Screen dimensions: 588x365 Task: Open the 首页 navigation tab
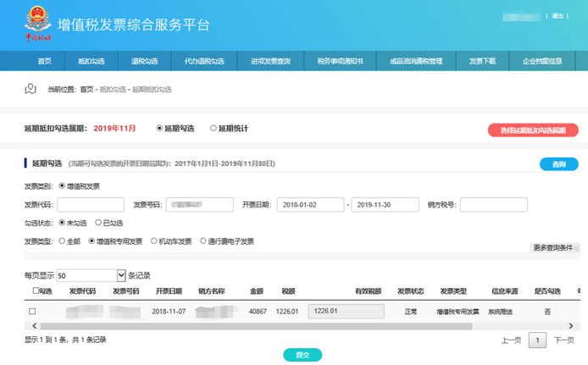coord(45,61)
